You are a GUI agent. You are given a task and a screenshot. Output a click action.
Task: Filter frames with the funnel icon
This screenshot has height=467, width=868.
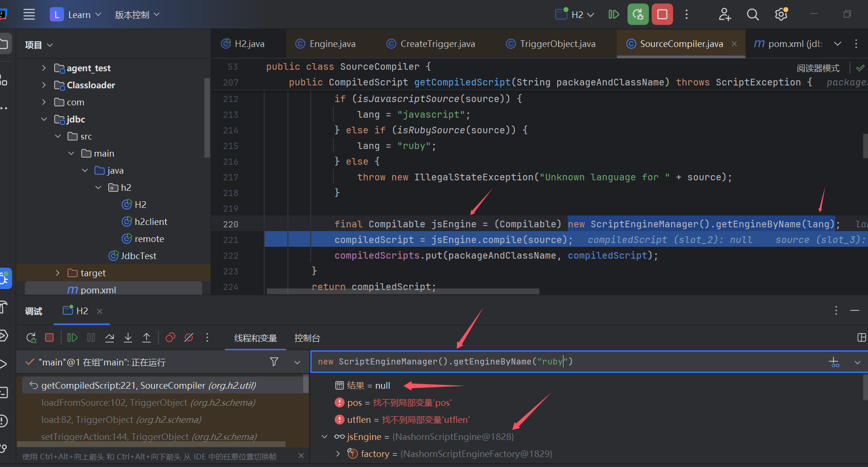[x=274, y=362]
